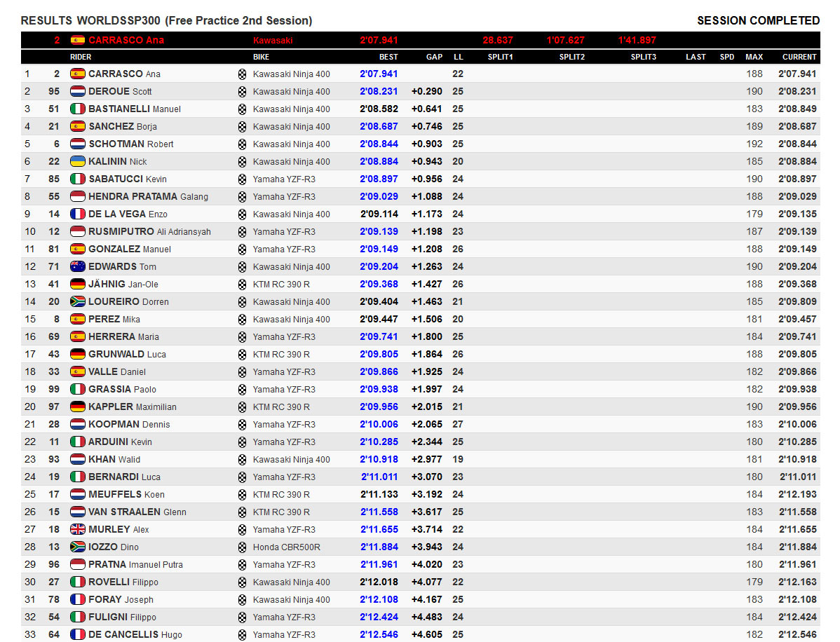Click the 2'07.941 time in the red banner
Screen dimensions: 840x642
pyautogui.click(x=379, y=40)
